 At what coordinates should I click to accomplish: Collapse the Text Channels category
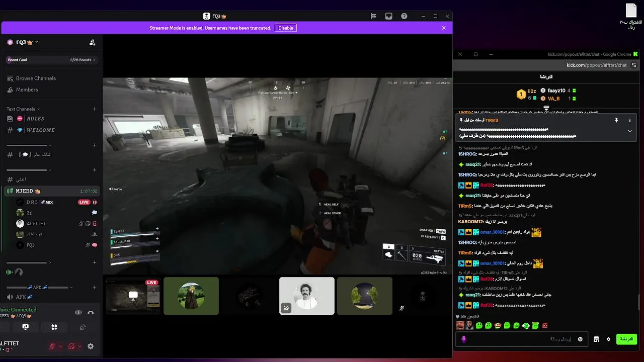click(x=23, y=109)
